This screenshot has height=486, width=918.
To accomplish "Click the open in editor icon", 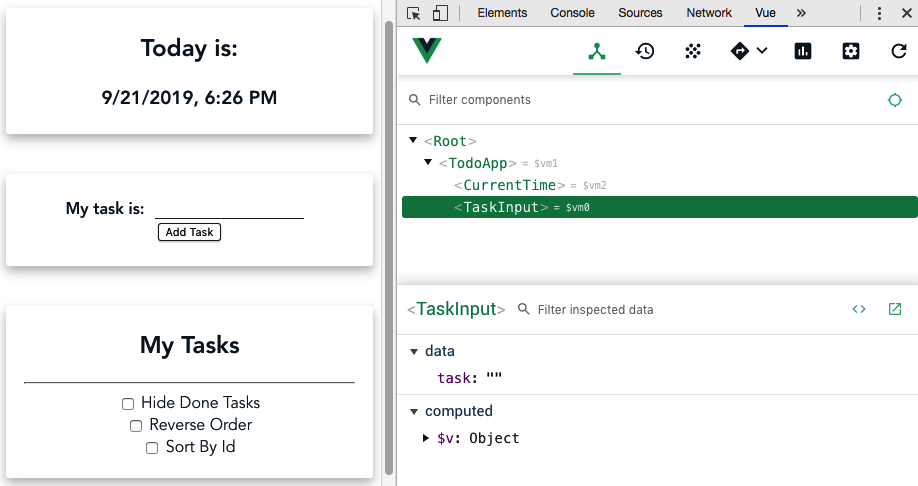I will [895, 309].
